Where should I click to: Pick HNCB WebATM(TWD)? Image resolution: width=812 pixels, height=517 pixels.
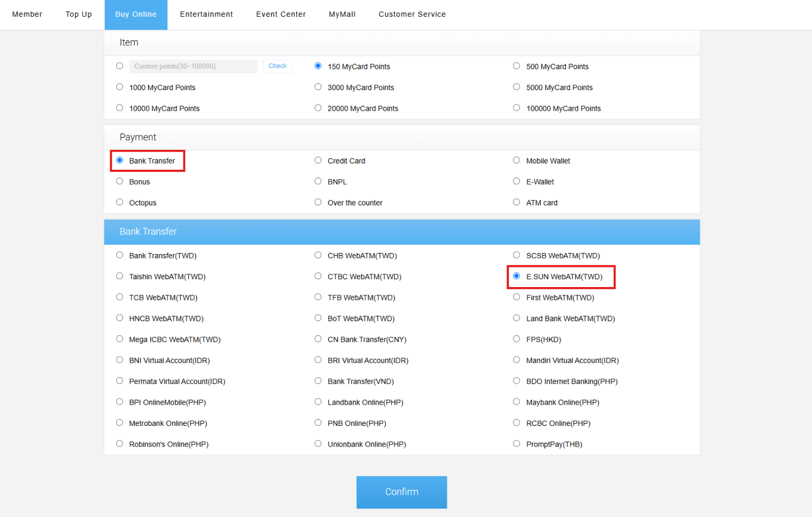pos(120,318)
